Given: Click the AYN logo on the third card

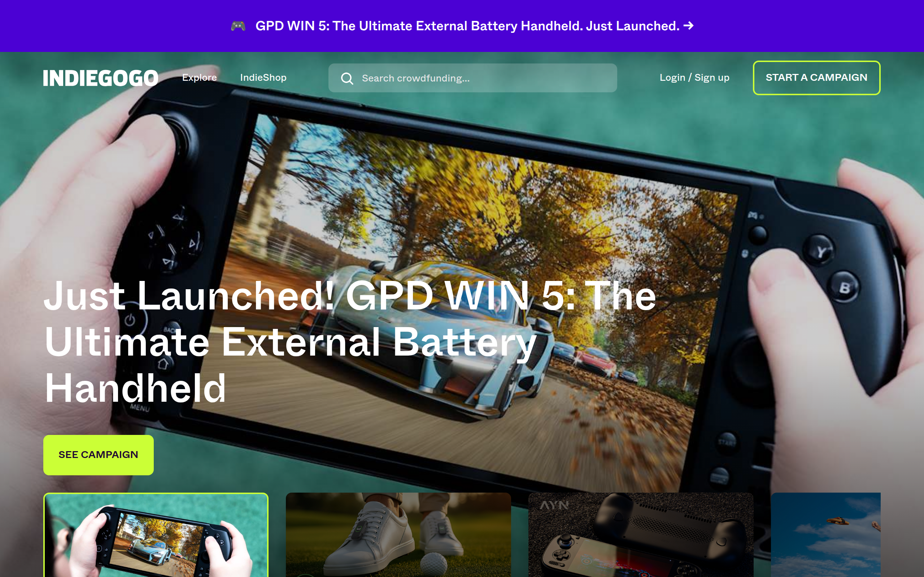Looking at the screenshot, I should (554, 505).
